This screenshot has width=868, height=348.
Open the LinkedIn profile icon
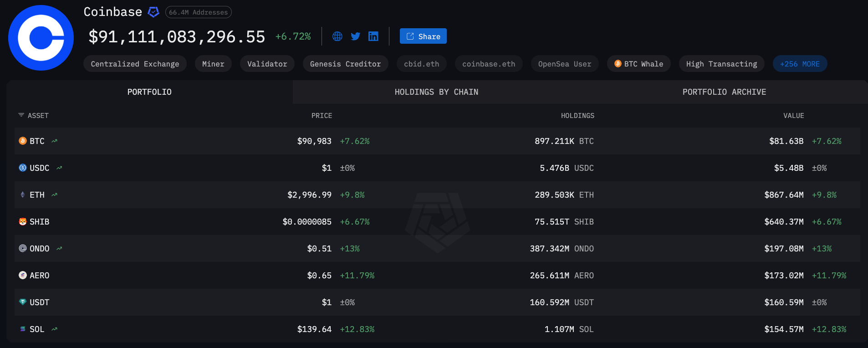(x=373, y=36)
